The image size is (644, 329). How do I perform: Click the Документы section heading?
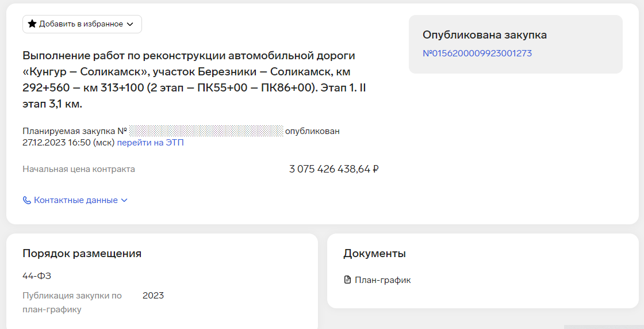(x=374, y=254)
